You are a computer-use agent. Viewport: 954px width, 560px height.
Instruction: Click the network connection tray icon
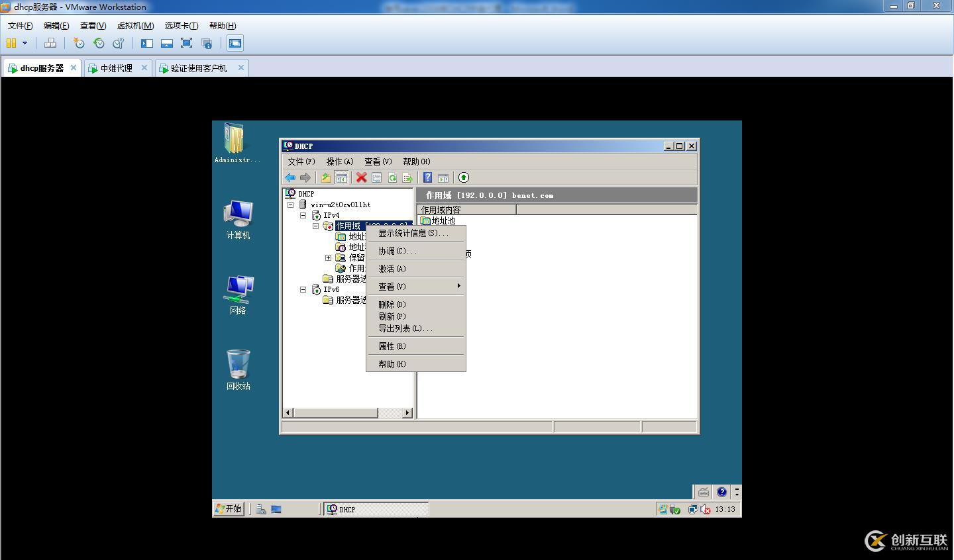[693, 509]
